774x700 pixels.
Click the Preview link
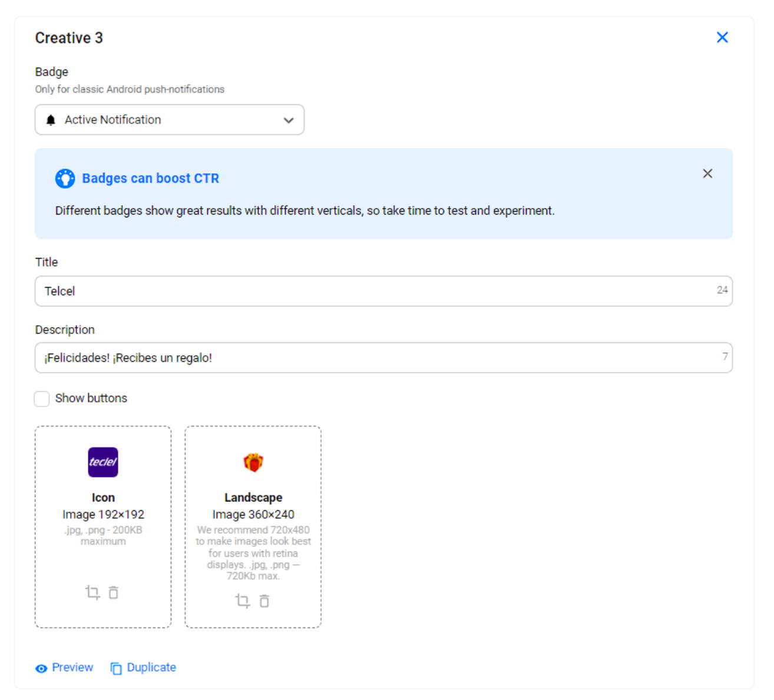72,668
